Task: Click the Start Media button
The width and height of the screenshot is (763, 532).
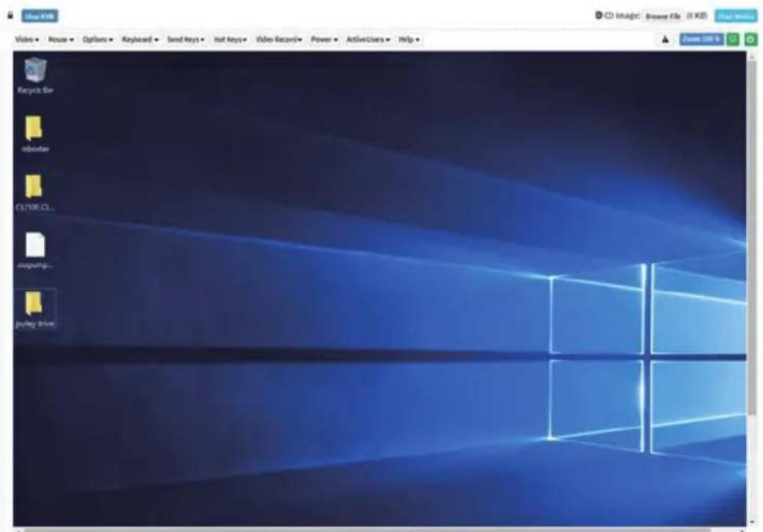Action: pyautogui.click(x=736, y=16)
